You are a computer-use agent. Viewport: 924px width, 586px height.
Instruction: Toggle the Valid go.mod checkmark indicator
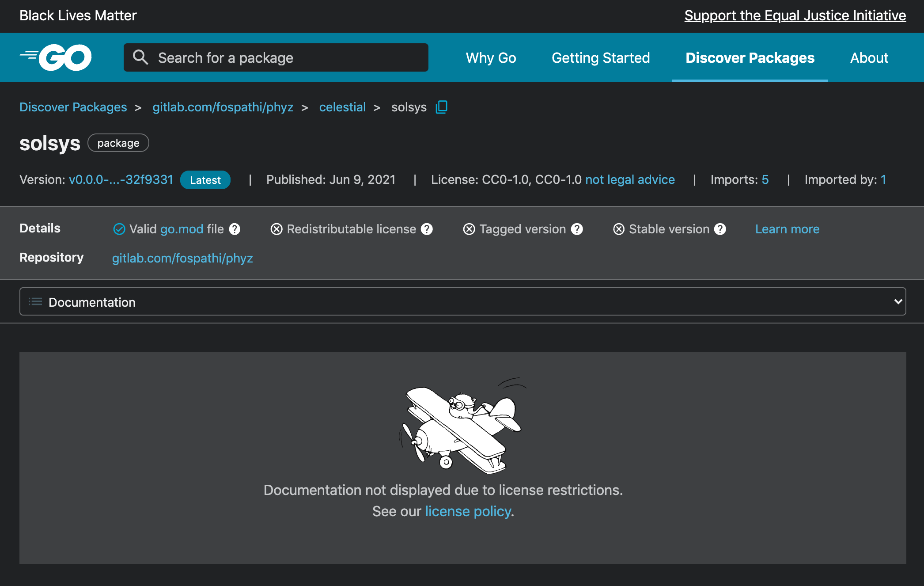pos(119,229)
